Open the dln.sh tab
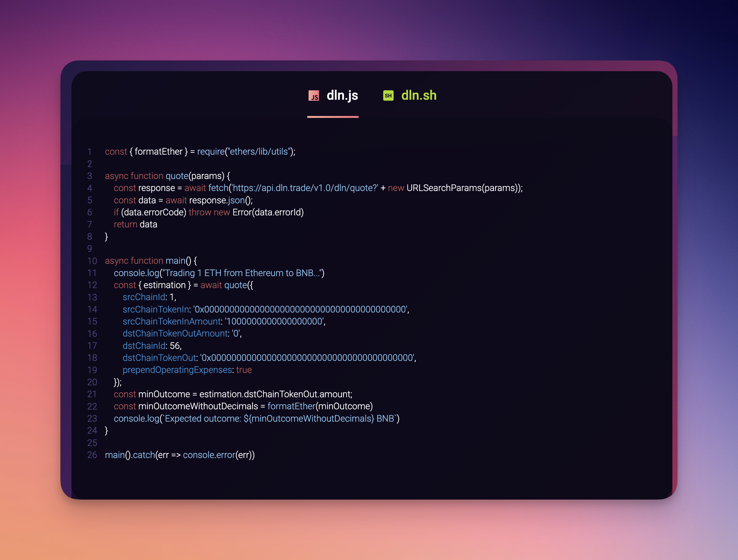The image size is (738, 560). point(418,96)
